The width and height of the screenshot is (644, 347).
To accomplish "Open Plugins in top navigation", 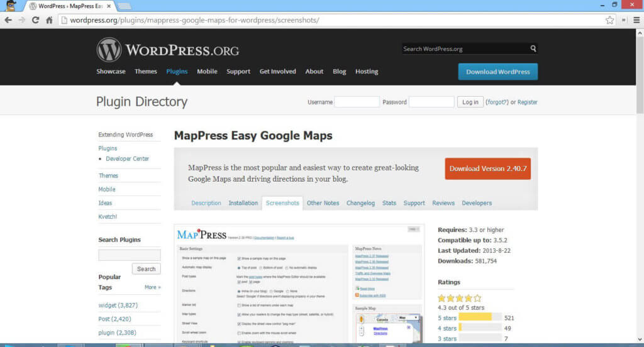I will (x=177, y=72).
